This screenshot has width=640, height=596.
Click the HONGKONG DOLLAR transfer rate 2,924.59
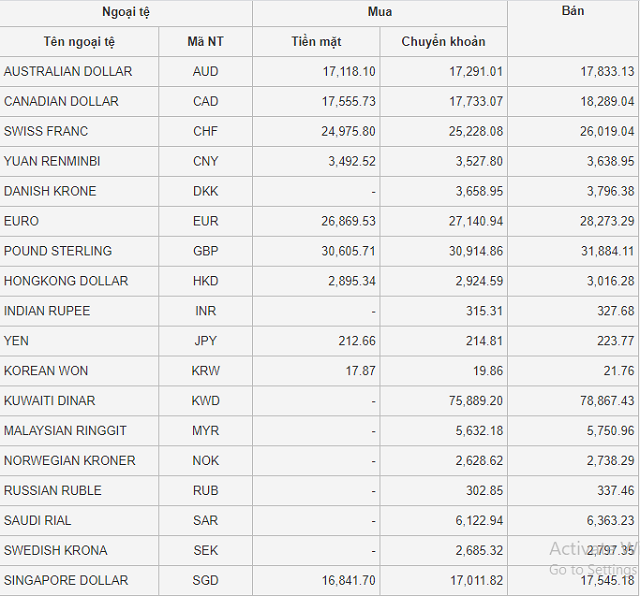click(x=476, y=281)
